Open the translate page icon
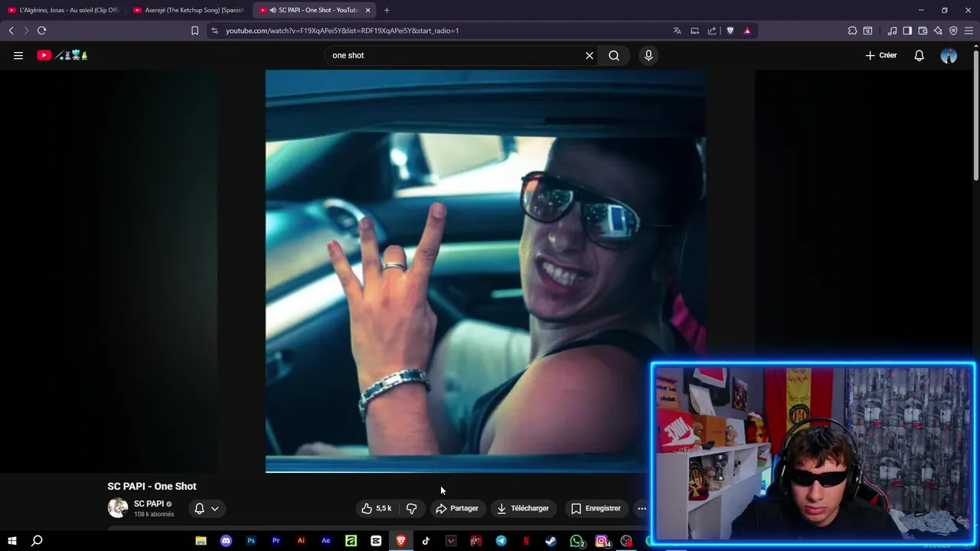980x551 pixels. click(x=677, y=31)
